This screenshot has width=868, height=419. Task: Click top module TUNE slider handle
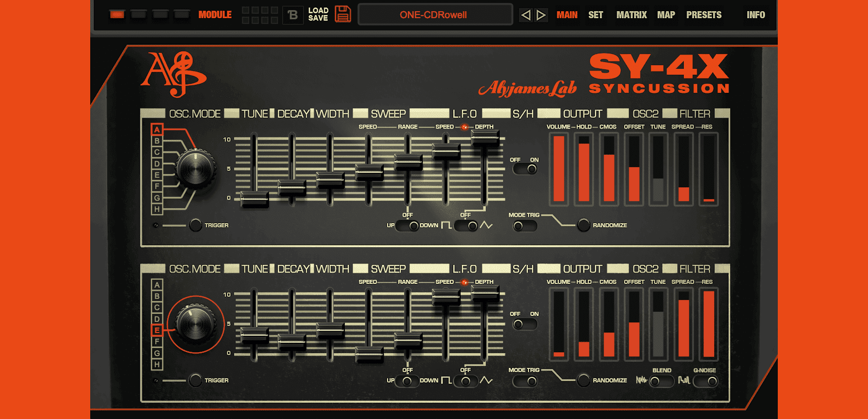tap(255, 199)
